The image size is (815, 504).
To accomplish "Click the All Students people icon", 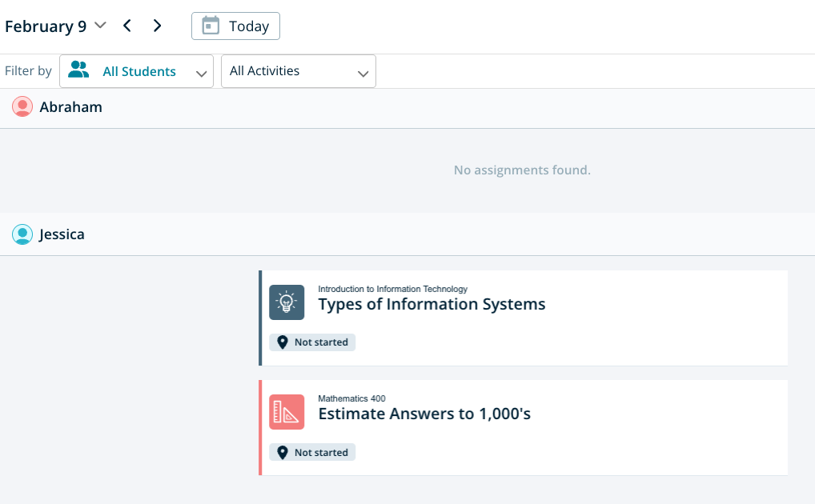I will pos(78,70).
